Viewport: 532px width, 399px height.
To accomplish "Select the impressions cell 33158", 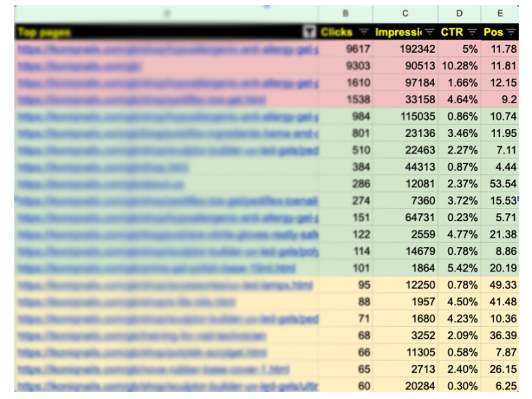I will (x=405, y=100).
